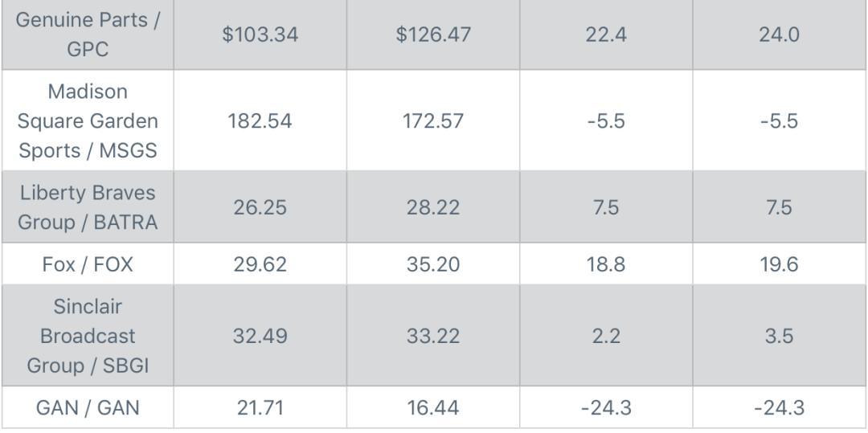This screenshot has height=433, width=868.
Task: Select the Sinclair Broadcast Group / SBGI cell
Action: pos(88,336)
